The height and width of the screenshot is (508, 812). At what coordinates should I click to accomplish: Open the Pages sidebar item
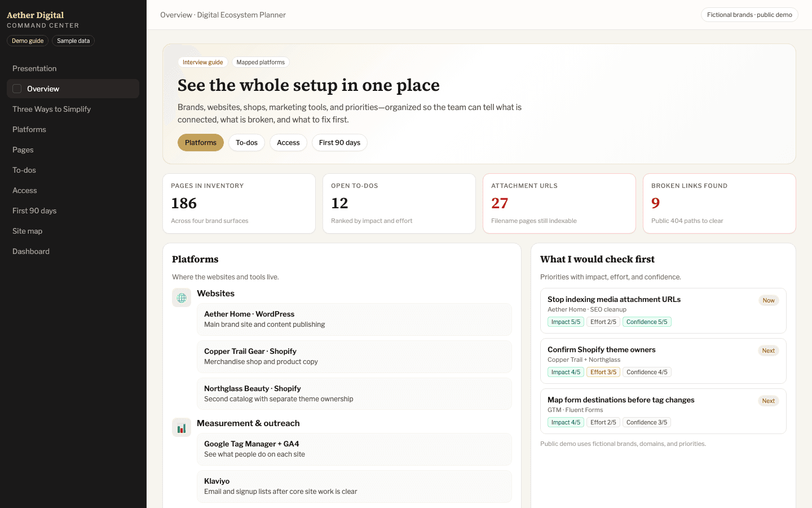73,150
